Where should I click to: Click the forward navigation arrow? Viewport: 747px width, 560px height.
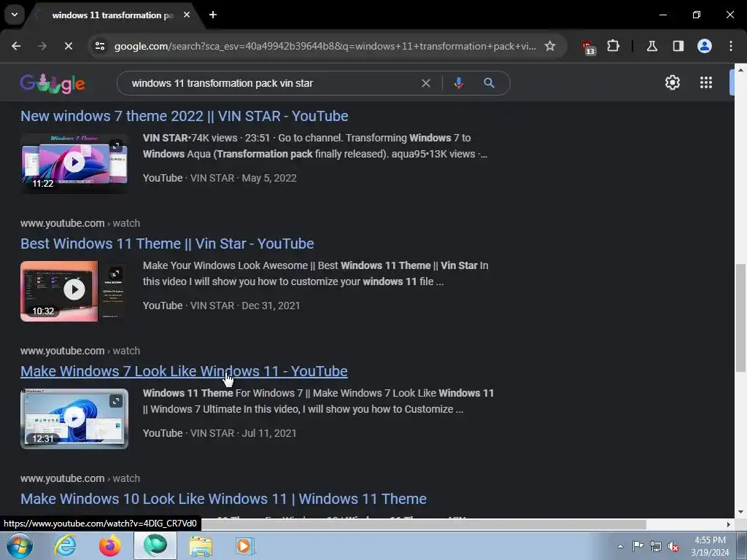[42, 46]
